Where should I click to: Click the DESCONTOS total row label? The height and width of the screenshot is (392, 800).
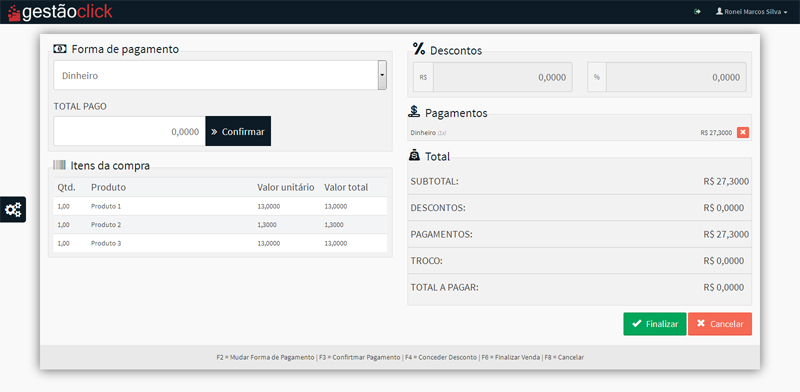[x=438, y=208]
